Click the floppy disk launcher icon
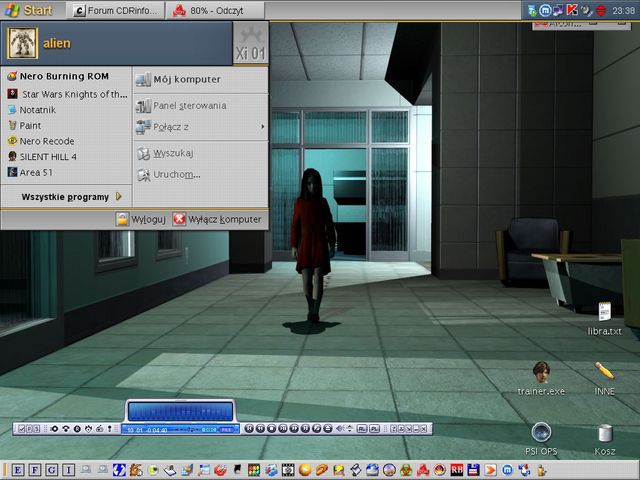The width and height of the screenshot is (640, 480). [x=473, y=470]
